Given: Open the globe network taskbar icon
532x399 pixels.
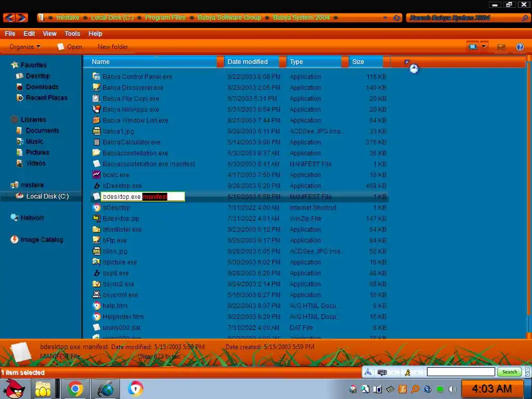Looking at the screenshot, I should click(106, 389).
